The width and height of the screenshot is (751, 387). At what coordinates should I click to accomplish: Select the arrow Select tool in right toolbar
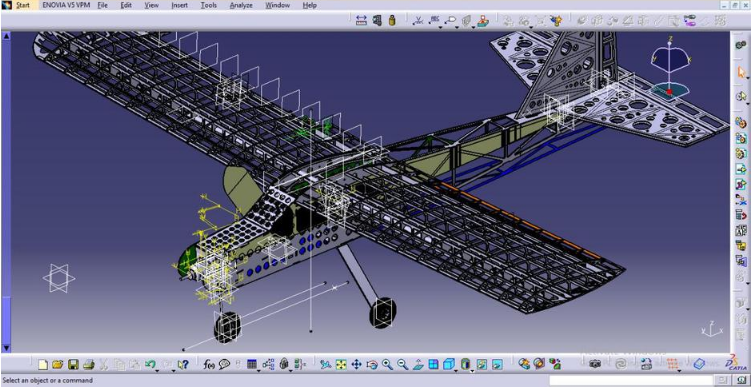(740, 73)
